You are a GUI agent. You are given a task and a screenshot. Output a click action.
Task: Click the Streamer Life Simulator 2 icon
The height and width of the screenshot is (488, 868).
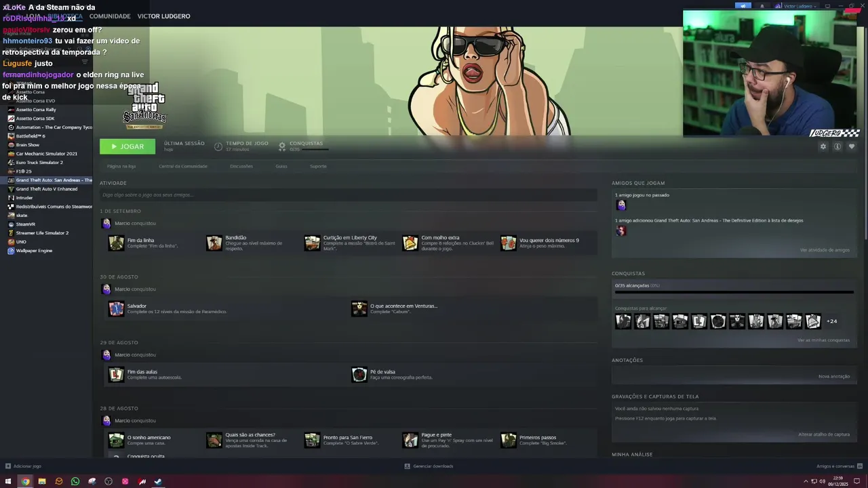pos(11,233)
